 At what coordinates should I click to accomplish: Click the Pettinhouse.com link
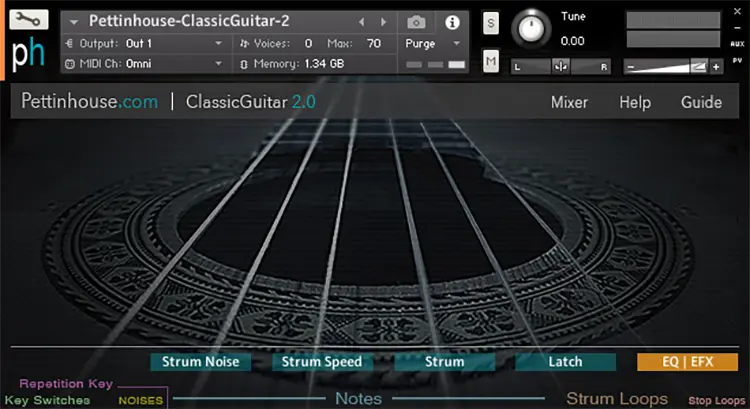click(x=89, y=101)
